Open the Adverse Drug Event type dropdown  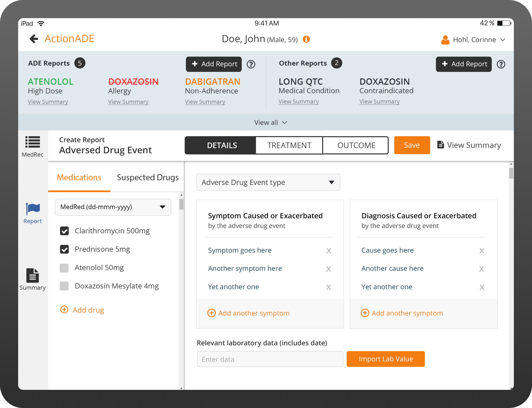(x=268, y=182)
